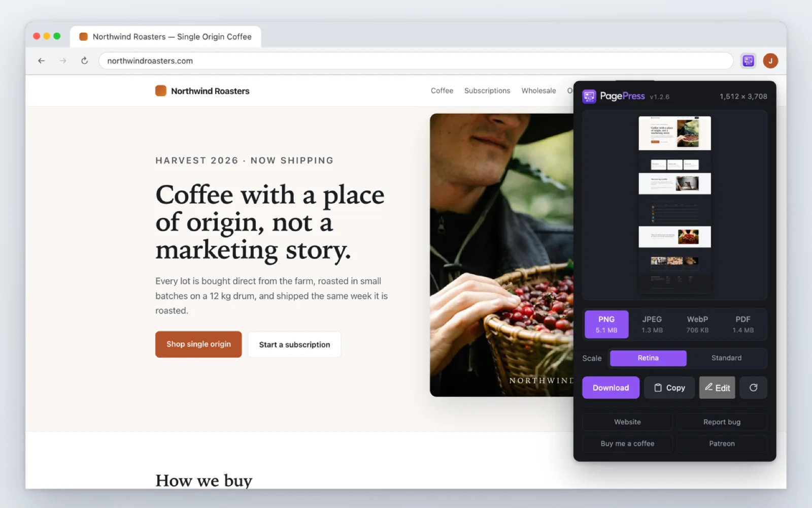Click the Northwind Roasters logo
Viewport: 812px width, 508px height.
(x=161, y=91)
